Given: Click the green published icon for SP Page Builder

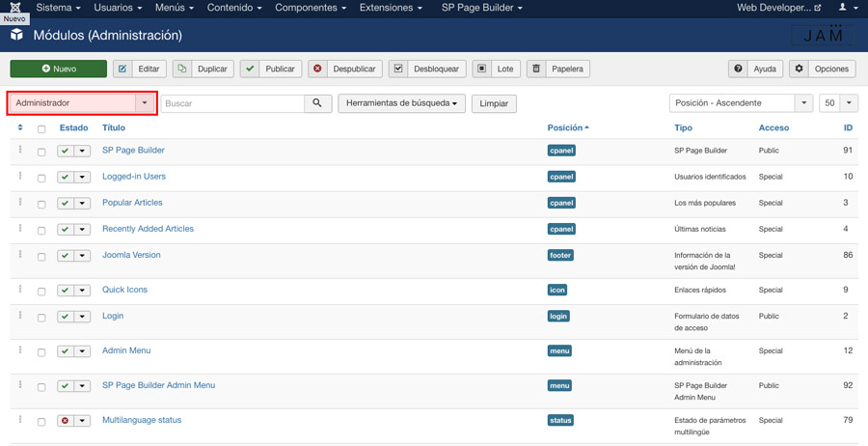Looking at the screenshot, I should (65, 152).
